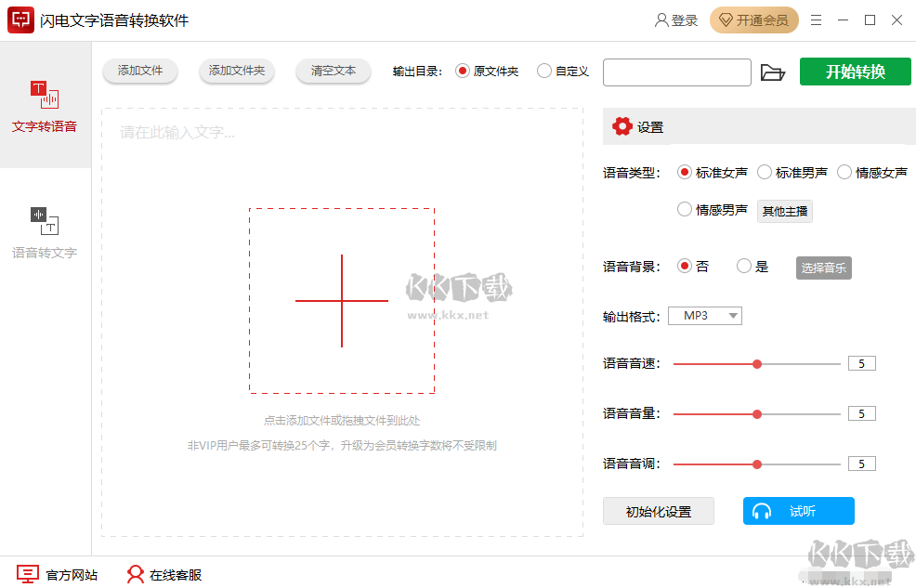This screenshot has height=588, width=916.
Task: Open the text-to-speech sidebar icon
Action: 45,96
